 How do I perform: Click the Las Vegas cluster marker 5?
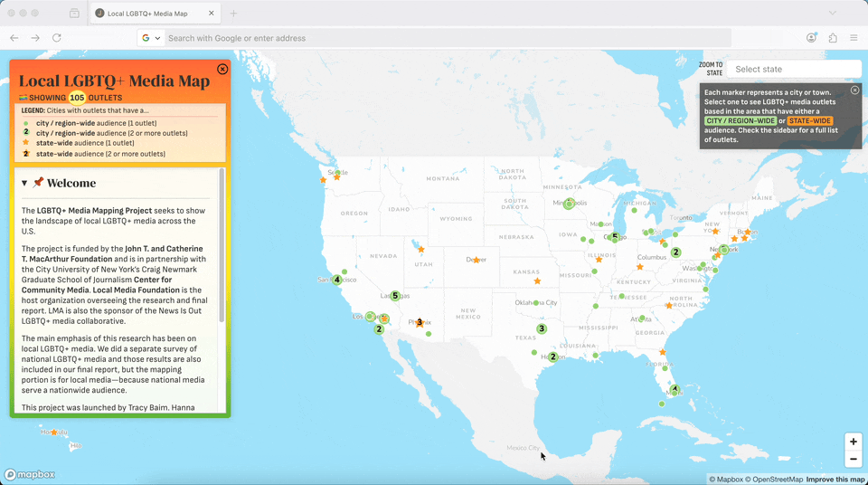(x=395, y=296)
